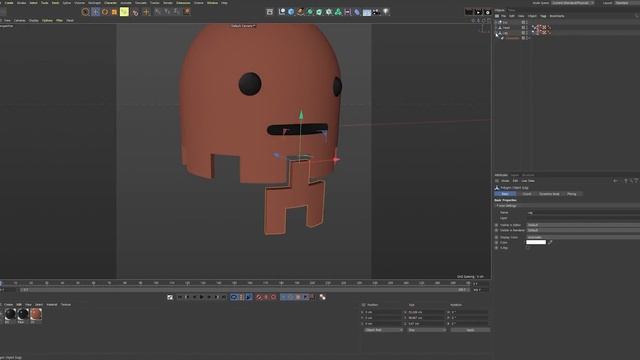The image size is (640, 360).
Task: Select first black material thumbnail
Action: click(x=10, y=314)
